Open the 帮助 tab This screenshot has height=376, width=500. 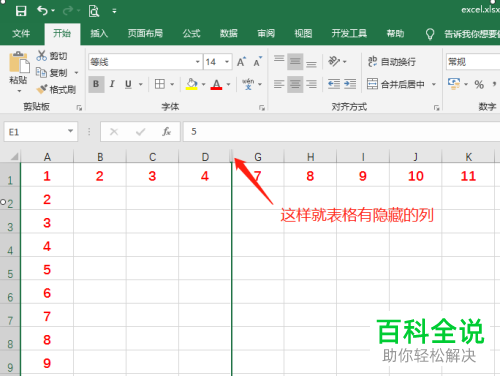click(395, 33)
